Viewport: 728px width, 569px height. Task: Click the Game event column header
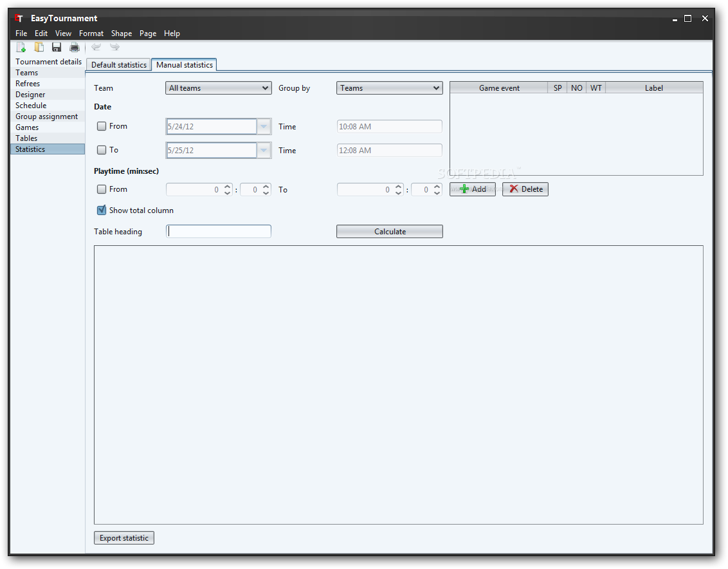tap(499, 88)
